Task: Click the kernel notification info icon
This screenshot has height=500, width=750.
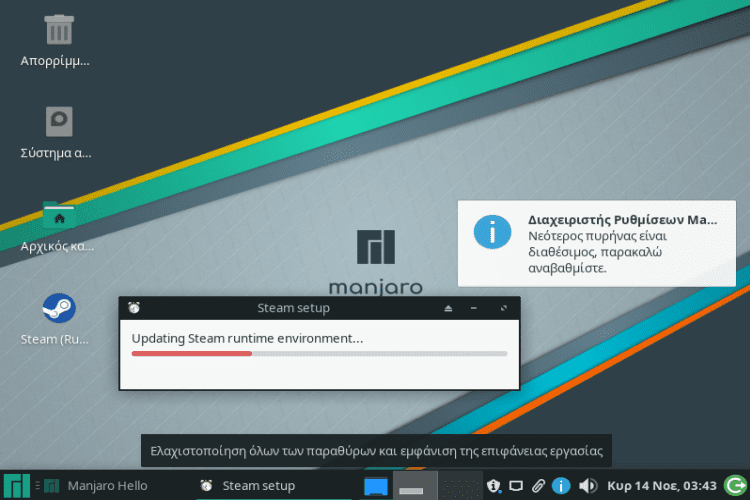Action: click(x=492, y=232)
